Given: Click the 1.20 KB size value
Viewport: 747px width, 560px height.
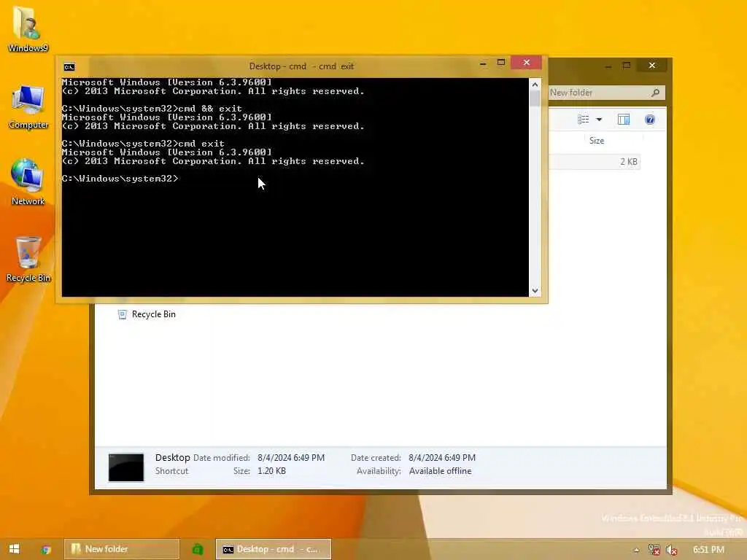Looking at the screenshot, I should pos(271,471).
